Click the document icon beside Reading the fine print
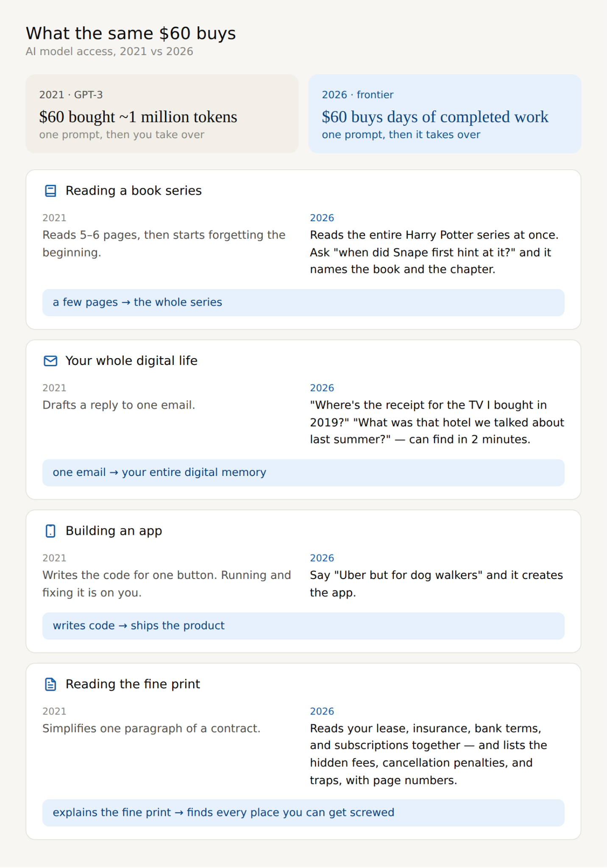The width and height of the screenshot is (607, 868). 50,684
